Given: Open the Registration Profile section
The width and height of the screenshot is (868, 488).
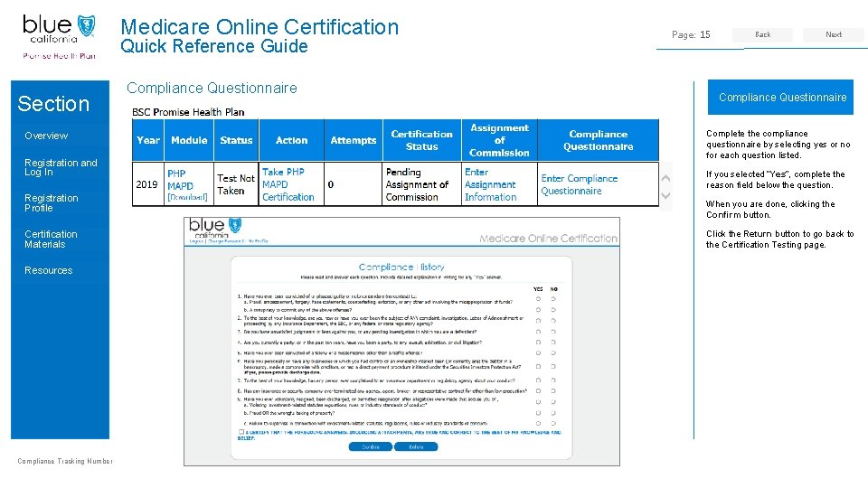Looking at the screenshot, I should click(x=51, y=203).
